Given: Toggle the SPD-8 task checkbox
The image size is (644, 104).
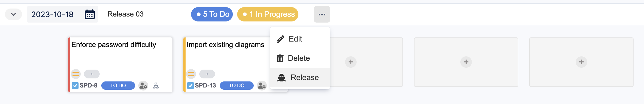Looking at the screenshot, I should [75, 86].
